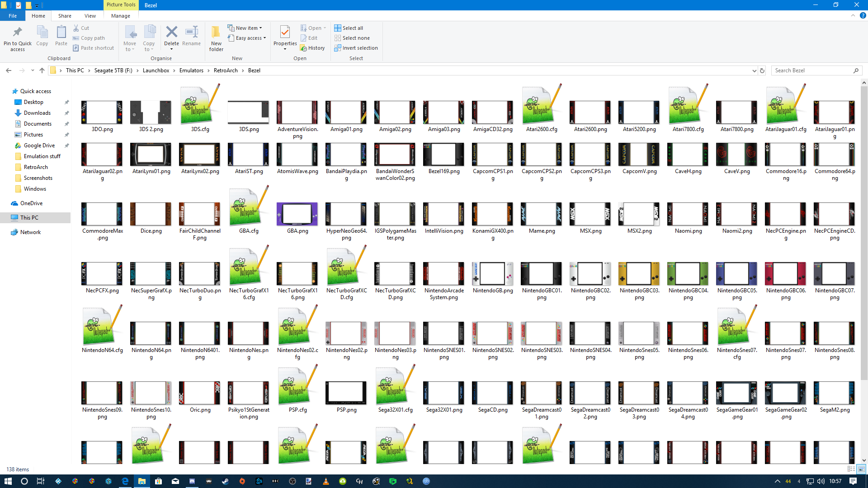This screenshot has height=488, width=868.
Task: Open the Windows Start menu
Action: [8, 481]
